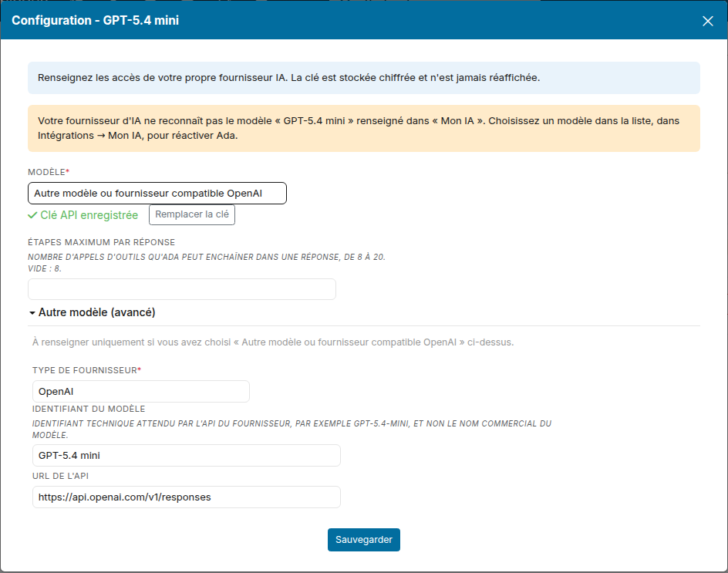Click the identifiant technique hint text

coord(292,429)
